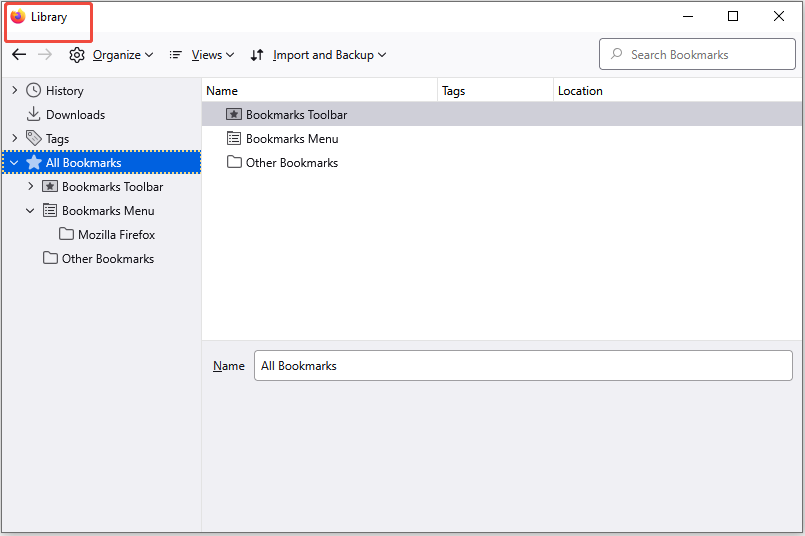Click the Import and Backup arrows icon

[257, 55]
